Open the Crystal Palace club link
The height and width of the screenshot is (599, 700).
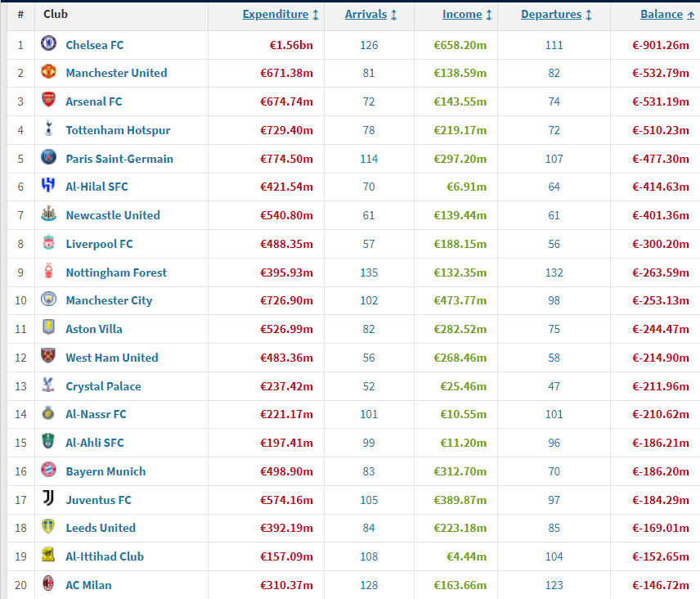click(104, 386)
